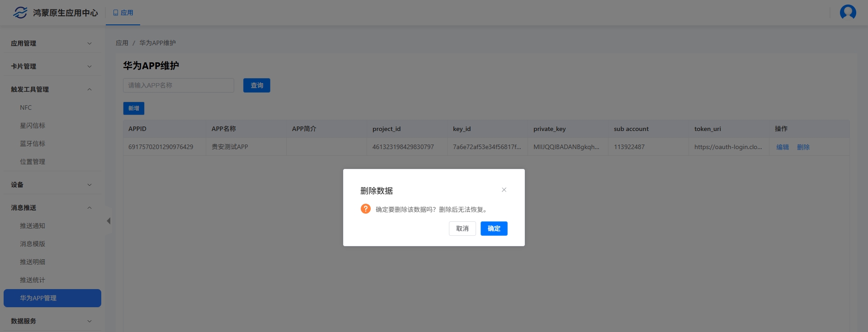
Task: Click key_id cell starting 7a6e72af
Action: [x=487, y=147]
